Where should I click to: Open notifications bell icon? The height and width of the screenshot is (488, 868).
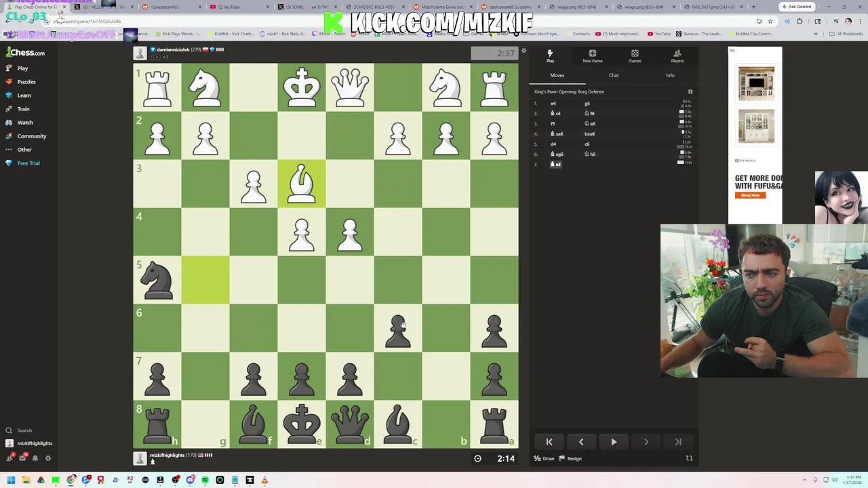click(35, 458)
